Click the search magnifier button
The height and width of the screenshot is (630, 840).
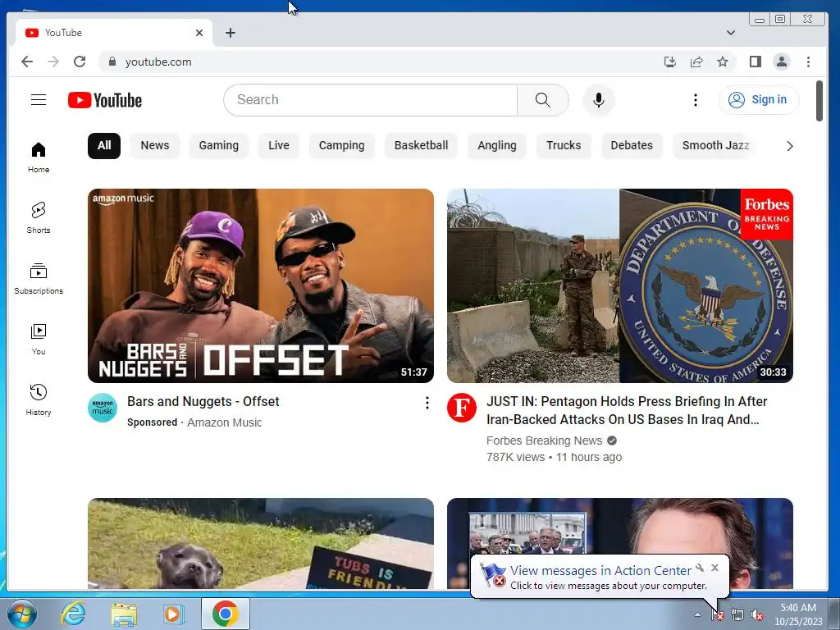543,99
